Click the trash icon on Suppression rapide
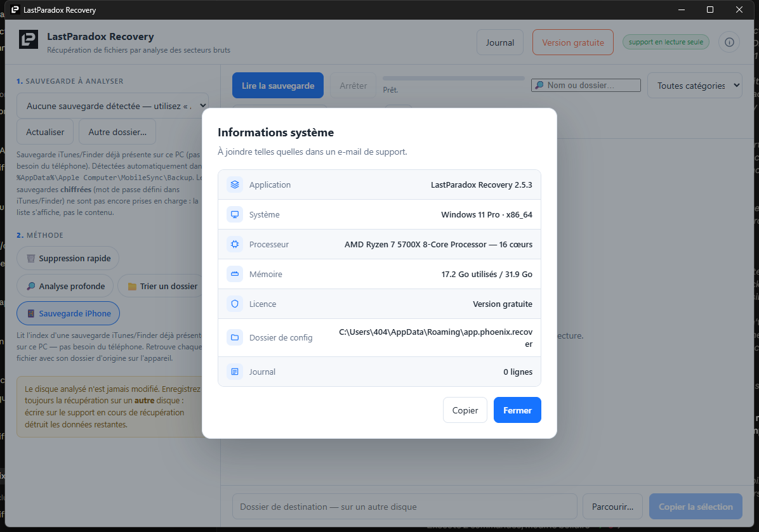 pyautogui.click(x=31, y=258)
